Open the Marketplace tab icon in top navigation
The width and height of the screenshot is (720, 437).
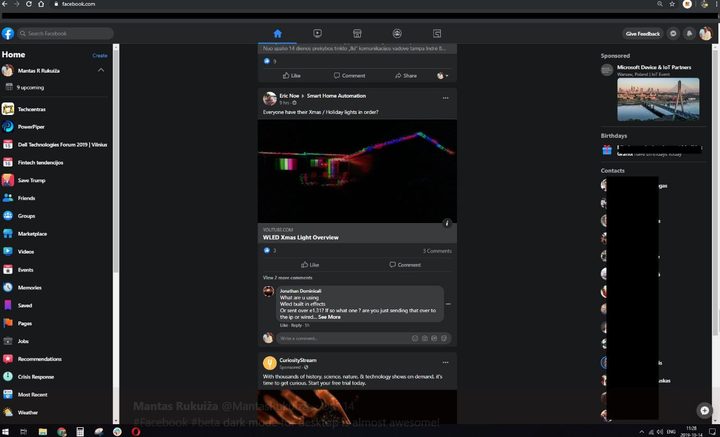pyautogui.click(x=357, y=33)
